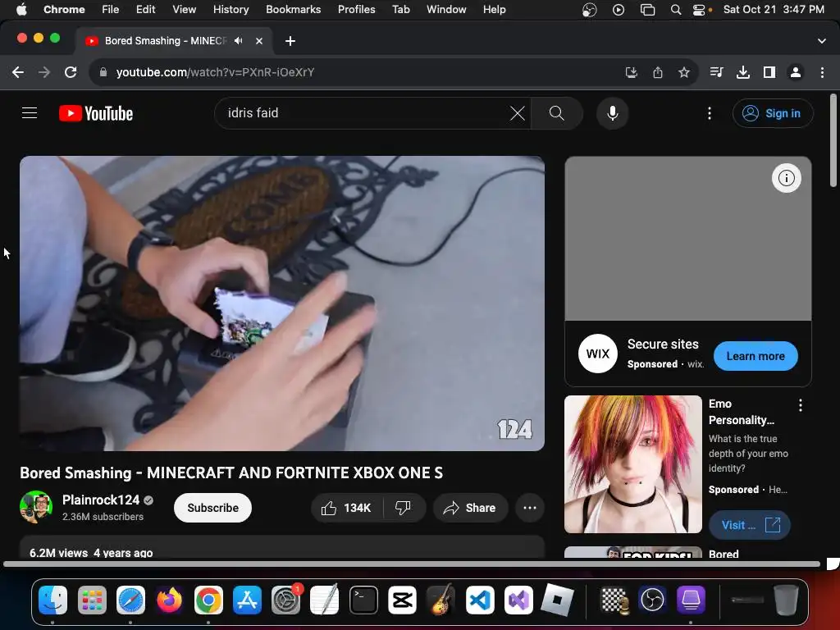
Task: Click Visit on Emo Personality ad
Action: (750, 525)
